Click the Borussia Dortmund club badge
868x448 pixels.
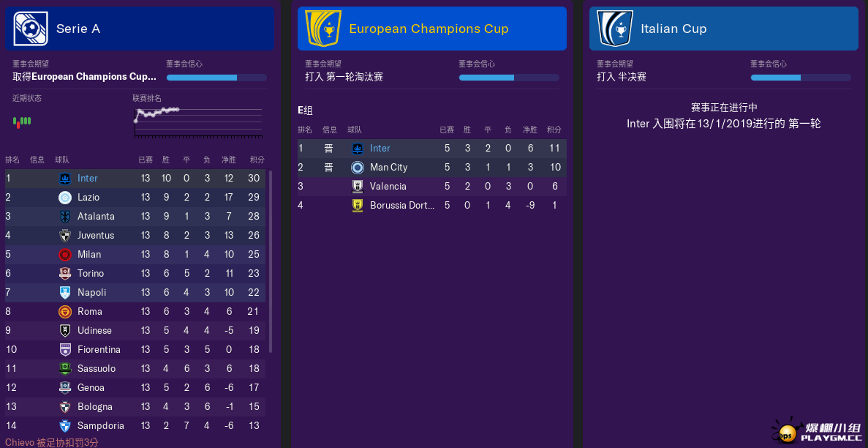[358, 205]
